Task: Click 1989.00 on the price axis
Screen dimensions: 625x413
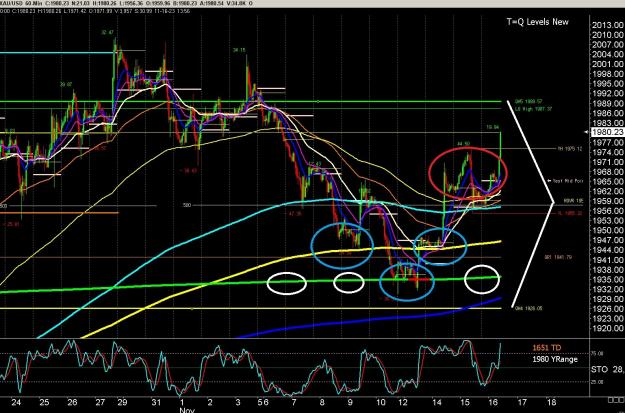Action: click(608, 103)
